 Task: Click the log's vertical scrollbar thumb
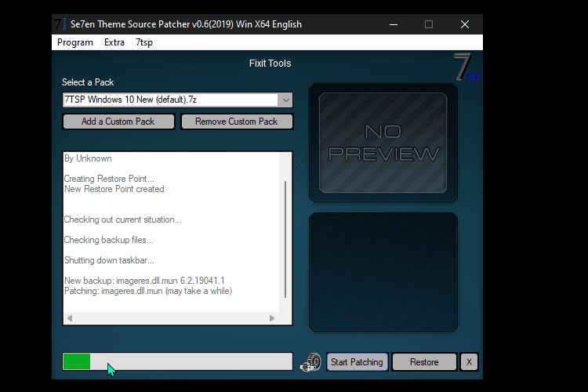pyautogui.click(x=285, y=239)
